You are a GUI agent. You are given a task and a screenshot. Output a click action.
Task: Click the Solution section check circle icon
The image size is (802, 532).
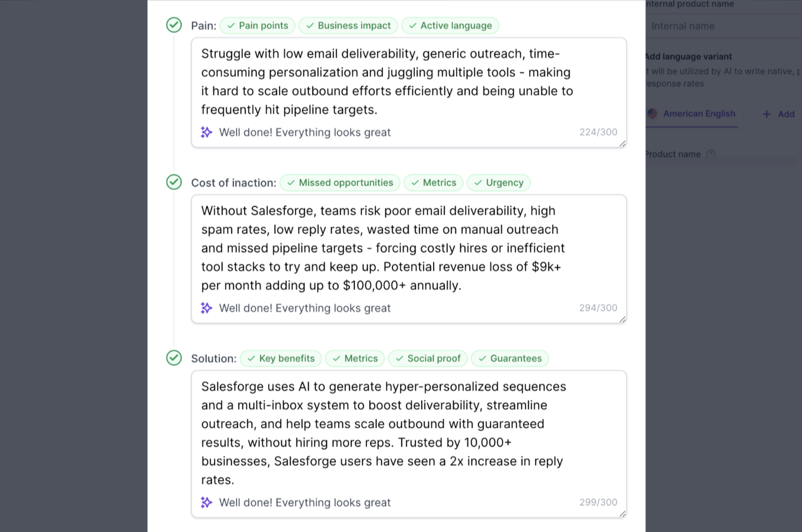click(174, 358)
